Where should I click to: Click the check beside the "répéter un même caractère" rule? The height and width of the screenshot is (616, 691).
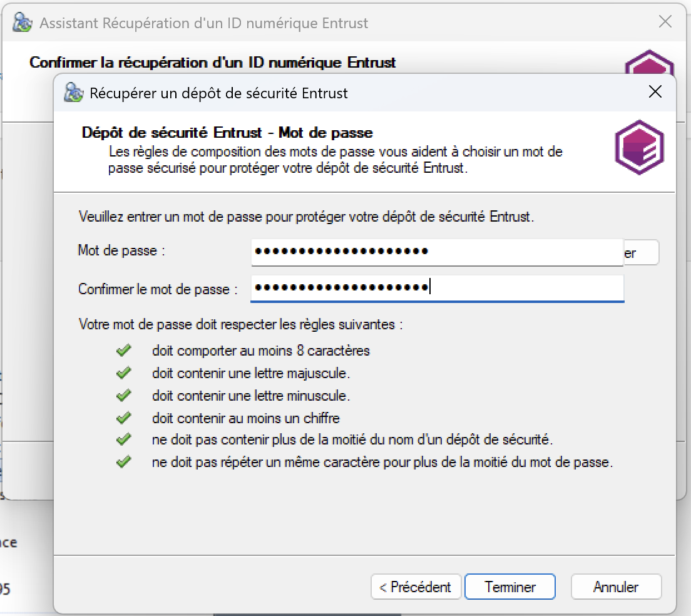[124, 463]
